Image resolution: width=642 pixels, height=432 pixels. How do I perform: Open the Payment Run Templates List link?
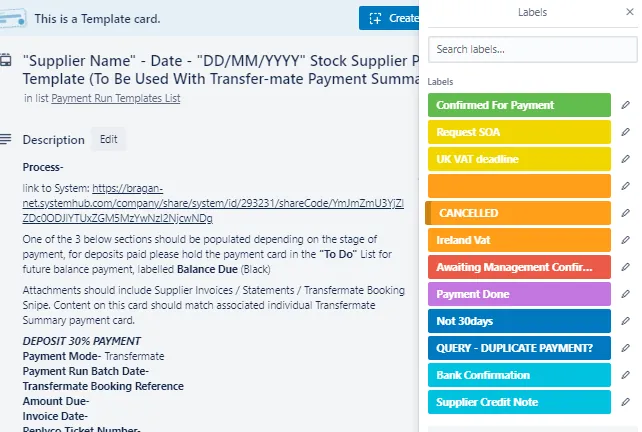click(115, 98)
